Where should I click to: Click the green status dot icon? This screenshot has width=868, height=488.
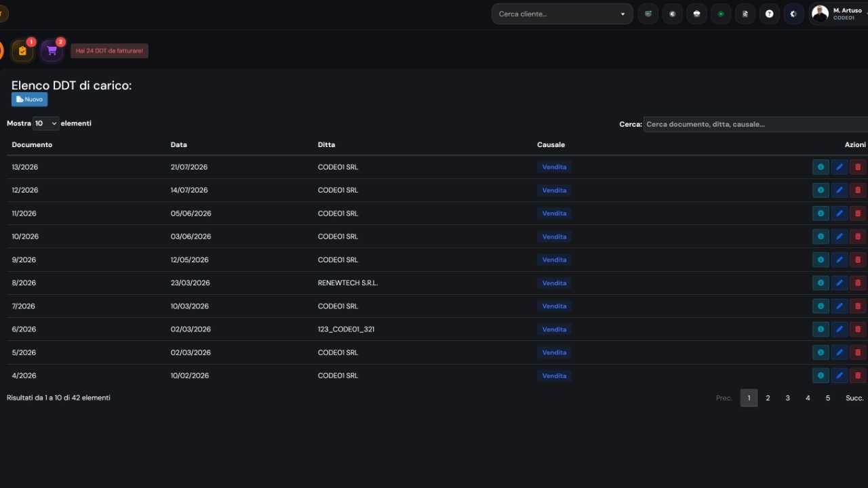tap(721, 14)
